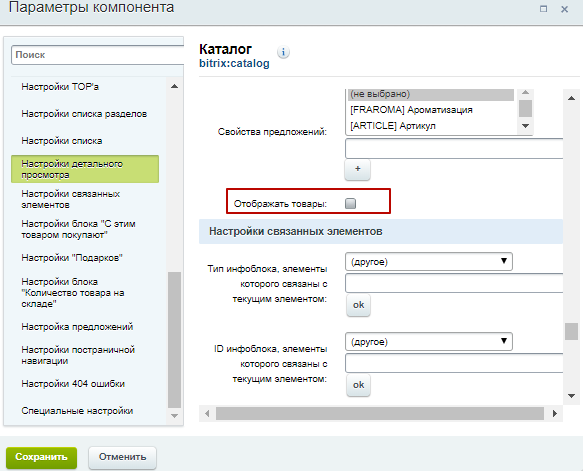Focus the Поиск search field
This screenshot has width=583, height=471.
coord(98,55)
